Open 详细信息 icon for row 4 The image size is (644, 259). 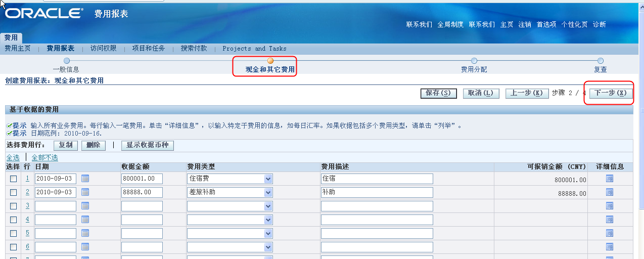click(609, 220)
